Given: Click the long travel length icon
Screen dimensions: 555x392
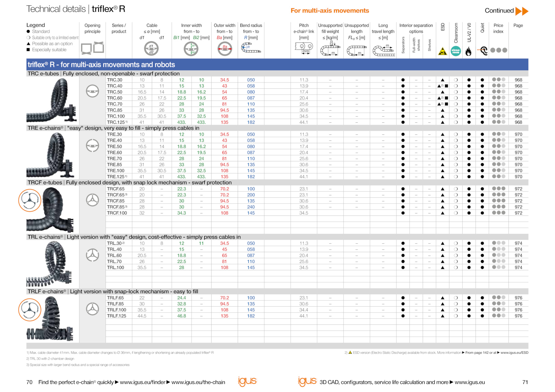Looking at the screenshot, I should 383,50.
